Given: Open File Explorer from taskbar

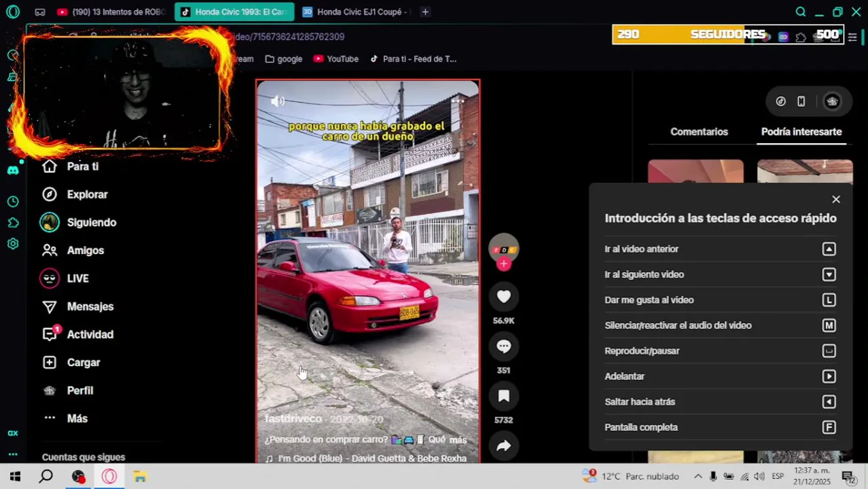Looking at the screenshot, I should point(140,477).
